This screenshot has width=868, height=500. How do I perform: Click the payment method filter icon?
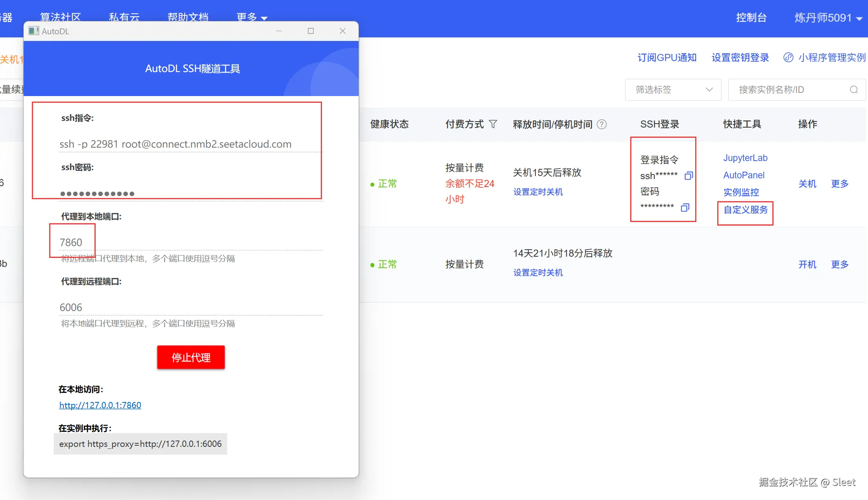coord(493,124)
